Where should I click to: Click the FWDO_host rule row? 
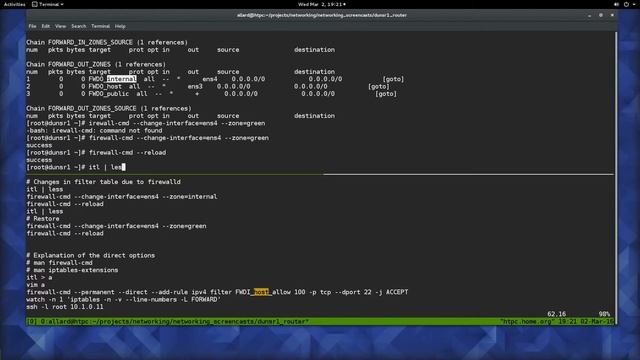pos(208,86)
